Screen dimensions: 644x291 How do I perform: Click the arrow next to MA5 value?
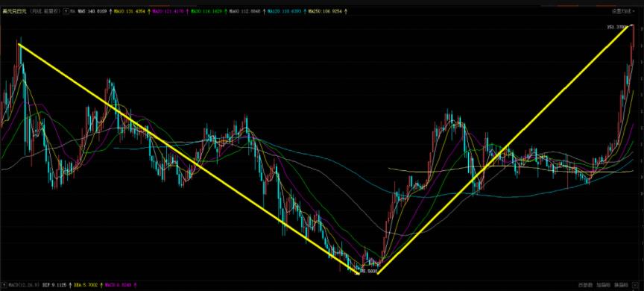click(110, 11)
